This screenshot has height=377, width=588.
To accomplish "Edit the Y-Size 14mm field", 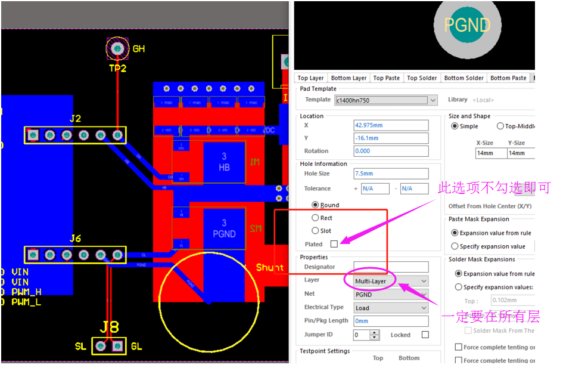I will click(521, 153).
